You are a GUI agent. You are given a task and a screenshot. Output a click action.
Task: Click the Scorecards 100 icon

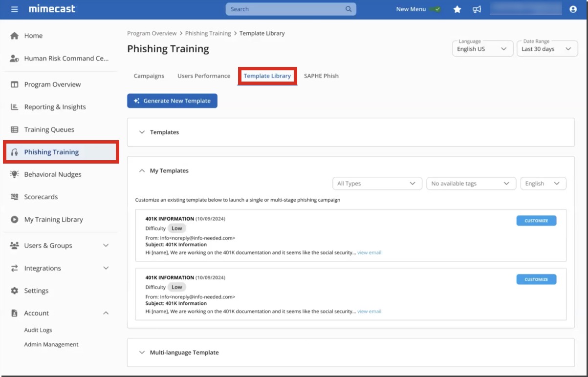tap(15, 197)
